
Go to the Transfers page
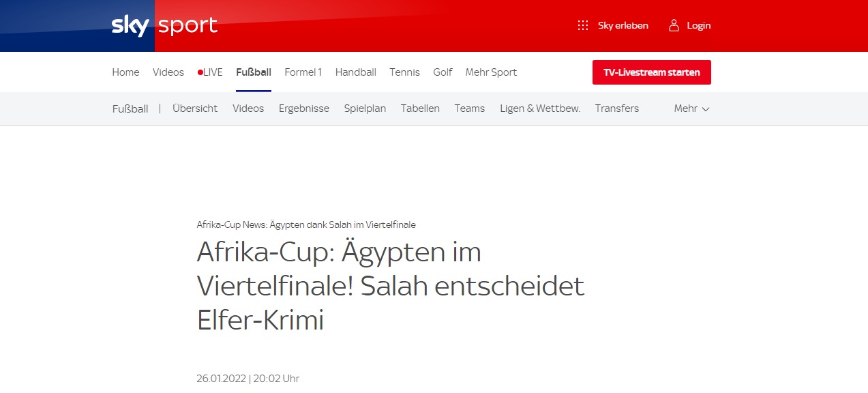pyautogui.click(x=616, y=108)
